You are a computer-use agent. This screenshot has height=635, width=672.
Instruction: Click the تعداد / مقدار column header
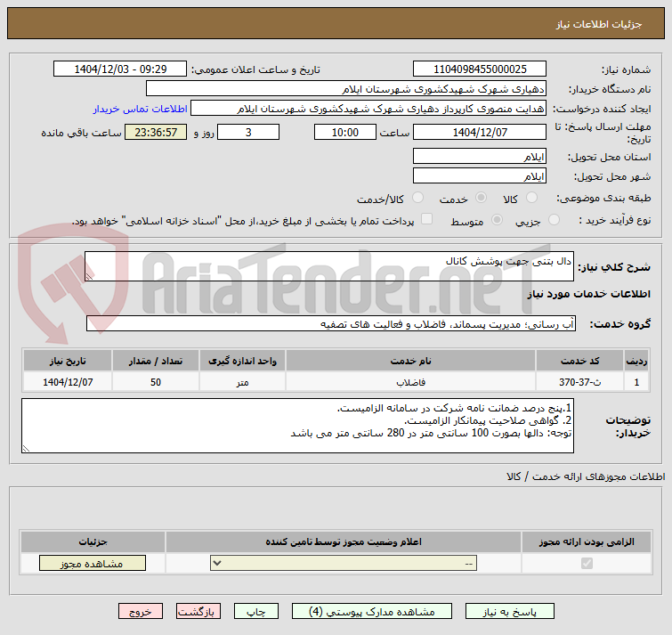156,361
